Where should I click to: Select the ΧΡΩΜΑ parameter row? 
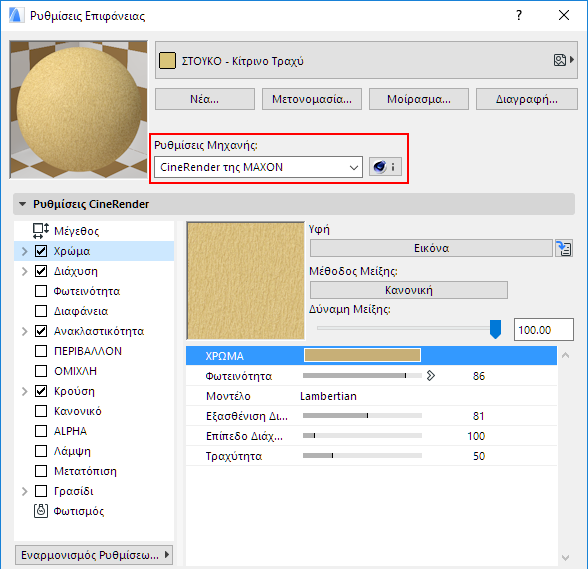pyautogui.click(x=371, y=356)
